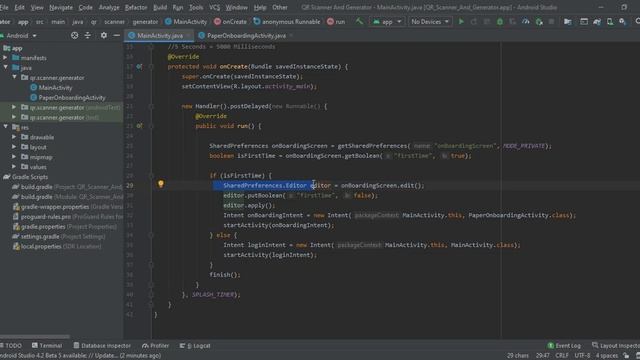Open the VCS menu
This screenshot has height=360, width=640.
[214, 7]
